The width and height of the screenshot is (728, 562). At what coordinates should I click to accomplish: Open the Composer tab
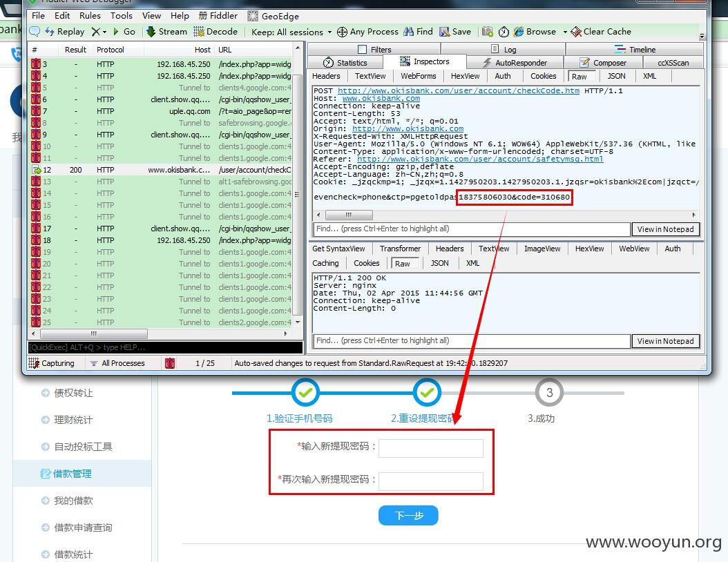(603, 63)
